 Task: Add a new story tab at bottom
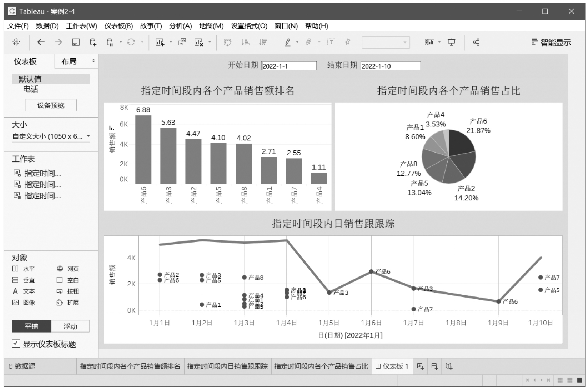pos(449,366)
